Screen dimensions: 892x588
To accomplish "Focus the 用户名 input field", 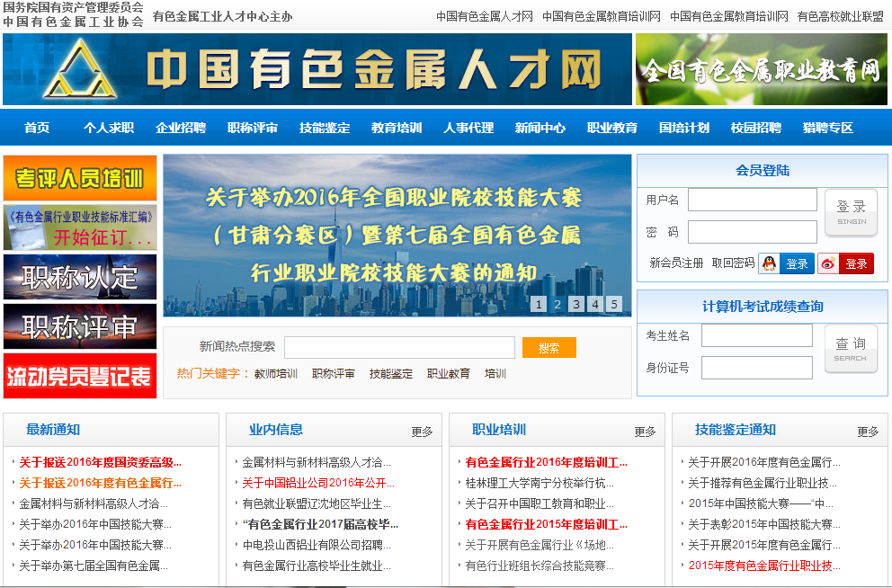I will coord(753,200).
